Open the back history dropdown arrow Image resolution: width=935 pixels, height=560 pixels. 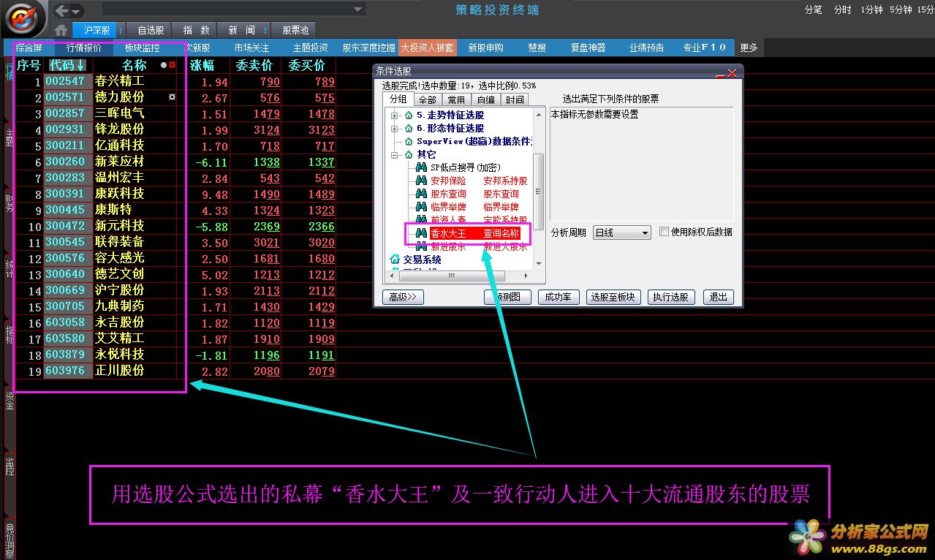tap(76, 11)
